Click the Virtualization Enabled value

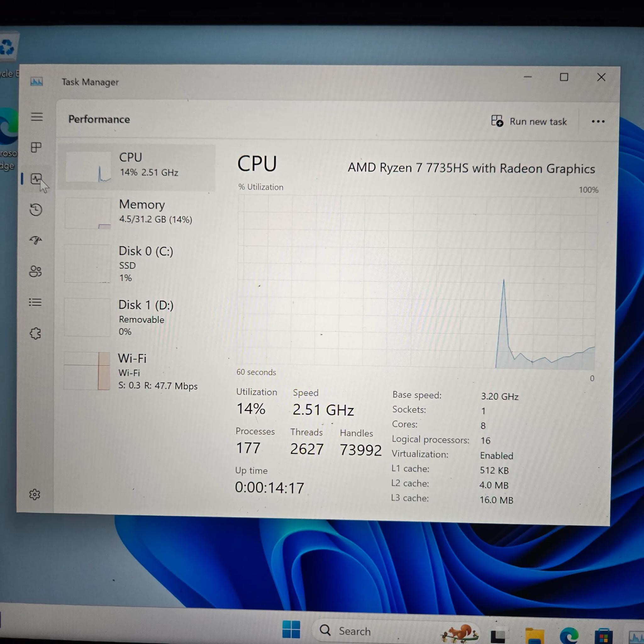click(496, 456)
